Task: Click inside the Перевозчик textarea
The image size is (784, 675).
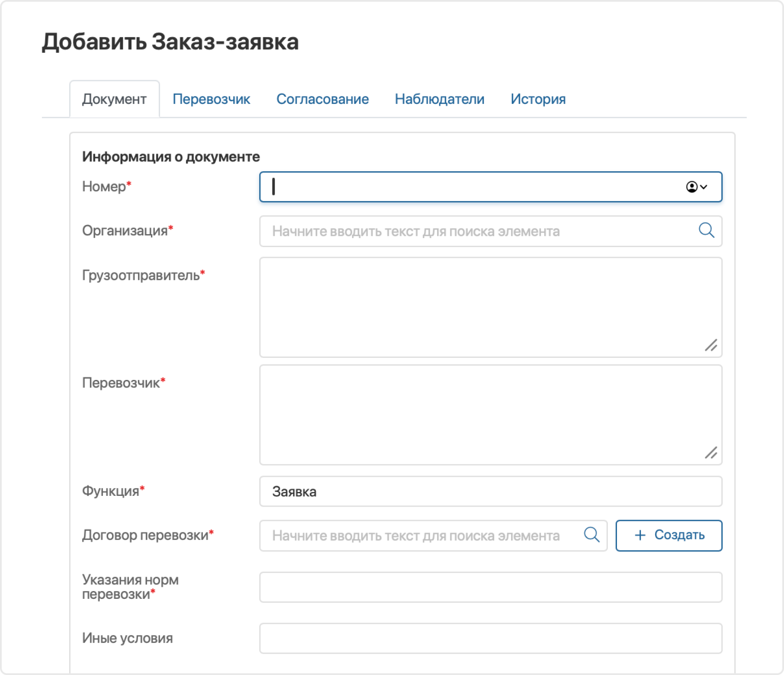Action: (491, 415)
